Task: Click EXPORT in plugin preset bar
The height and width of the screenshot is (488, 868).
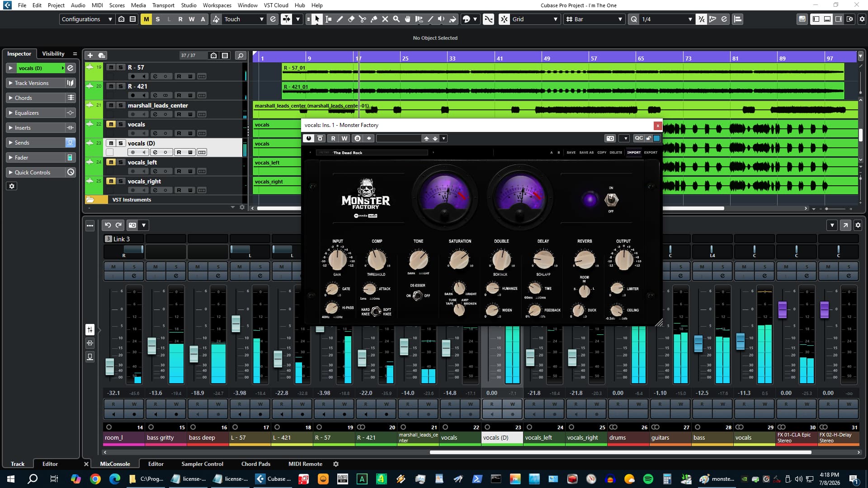Action: (651, 152)
